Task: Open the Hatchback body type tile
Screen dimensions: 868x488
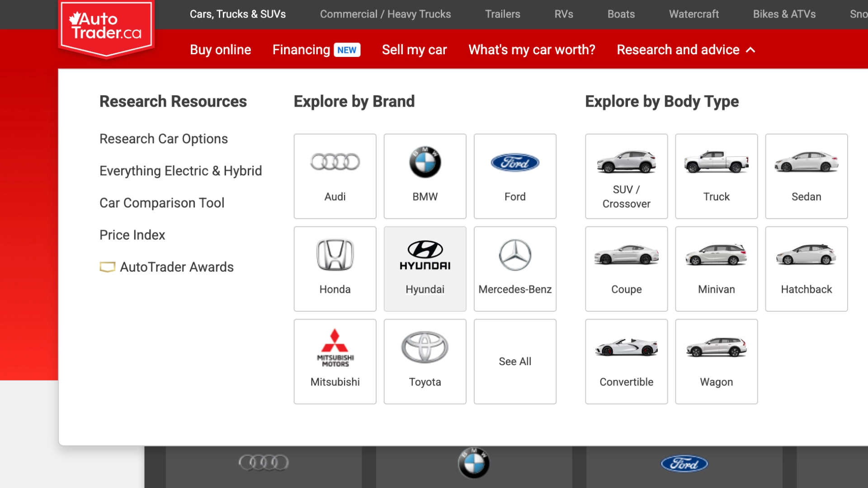Action: point(806,269)
